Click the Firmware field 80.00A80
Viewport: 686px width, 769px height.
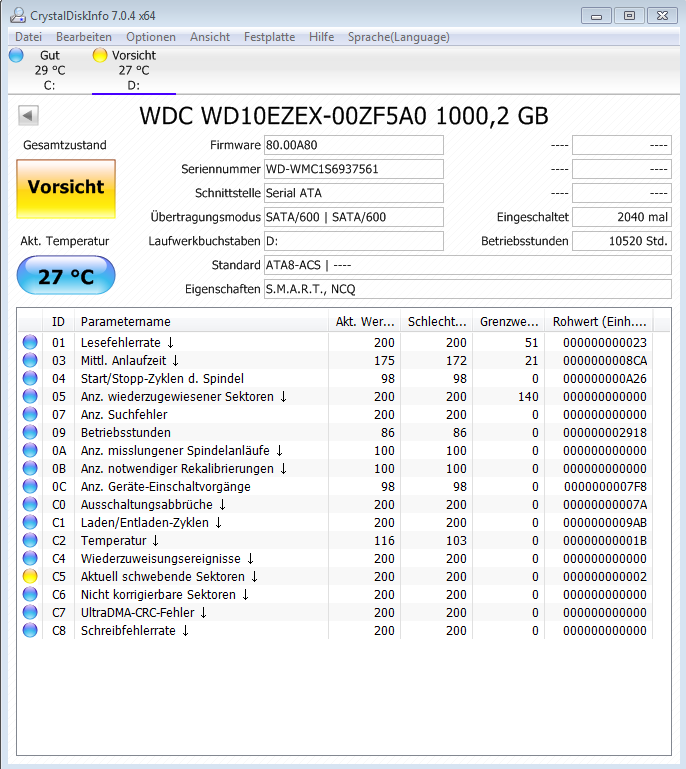[x=354, y=145]
